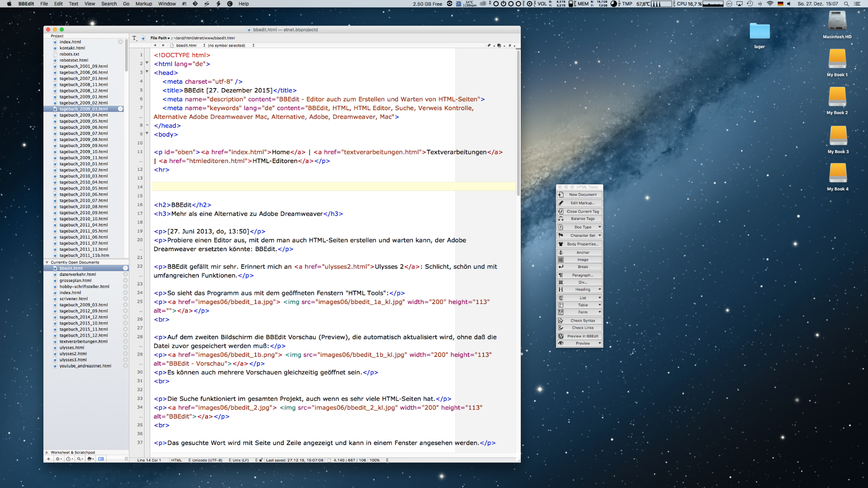Open Body Properties in HTML Tools
The width and height of the screenshot is (868, 488).
[579, 244]
